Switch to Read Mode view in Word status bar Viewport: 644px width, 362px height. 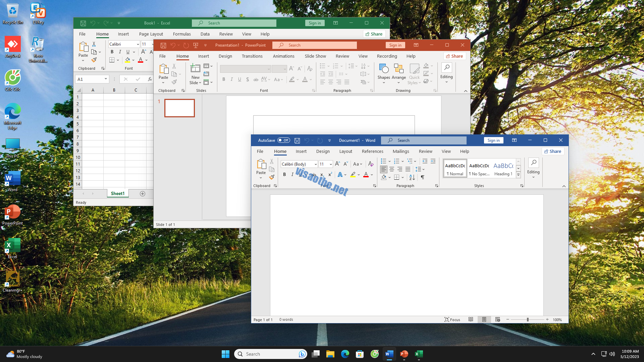[471, 320]
